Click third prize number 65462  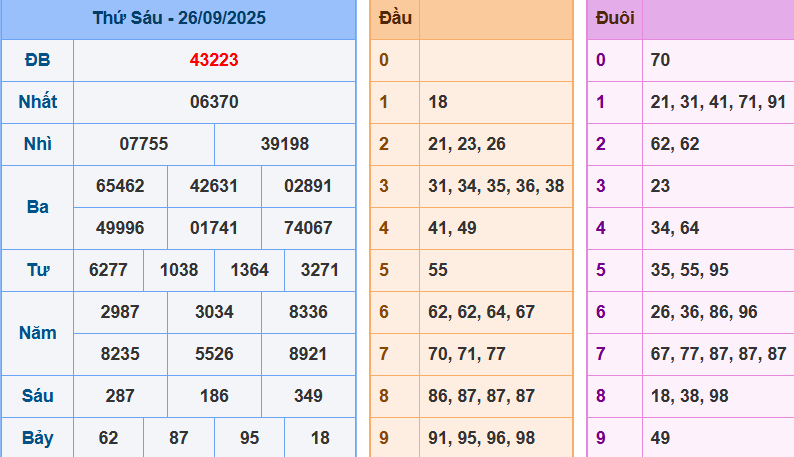120,186
